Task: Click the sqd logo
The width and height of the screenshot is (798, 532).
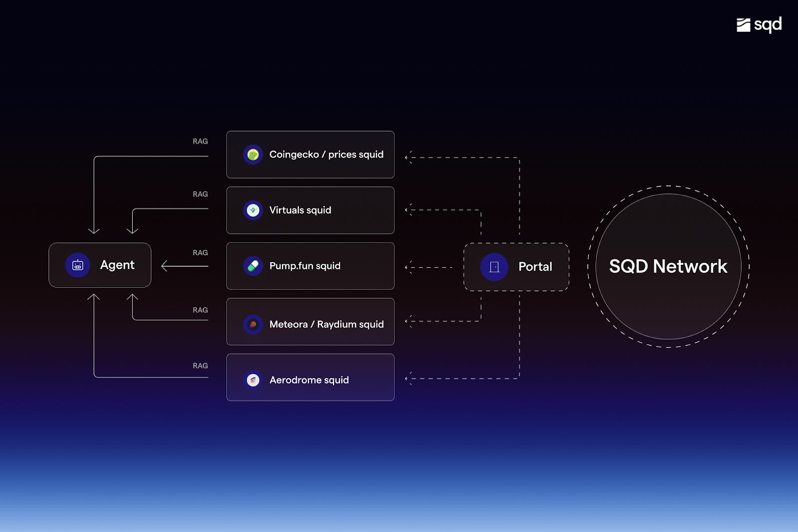Action: pyautogui.click(x=759, y=25)
